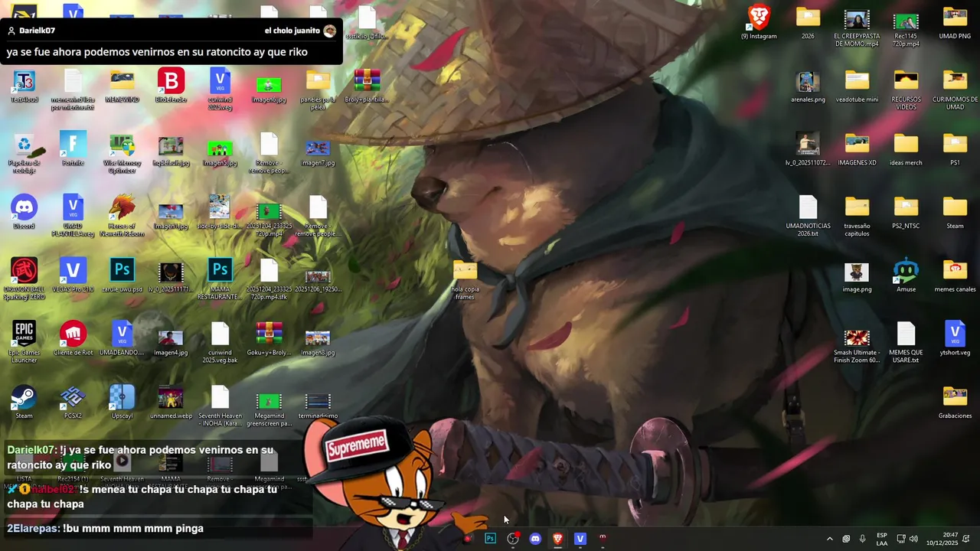Select Dragon Ball Sparking! ZERO icon
Image resolution: width=980 pixels, height=551 pixels.
click(24, 279)
